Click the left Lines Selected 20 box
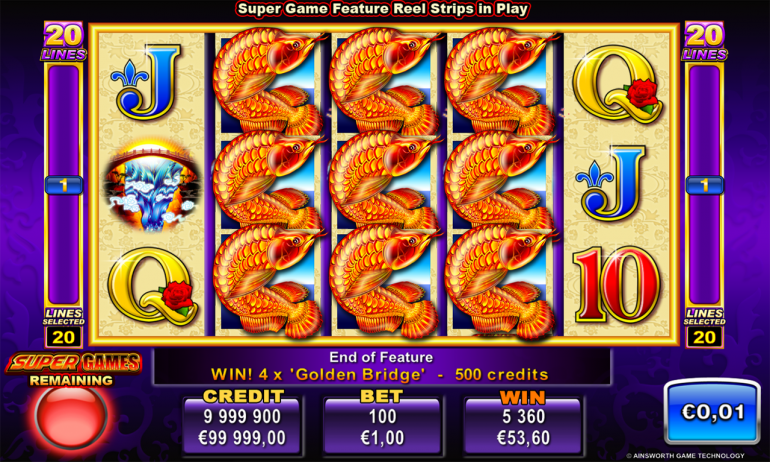The width and height of the screenshot is (770, 462). pyautogui.click(x=63, y=337)
